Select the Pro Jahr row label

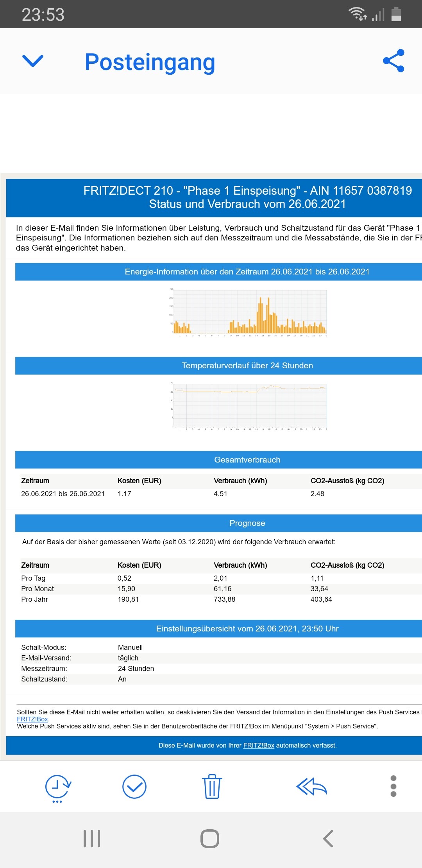pyautogui.click(x=34, y=599)
